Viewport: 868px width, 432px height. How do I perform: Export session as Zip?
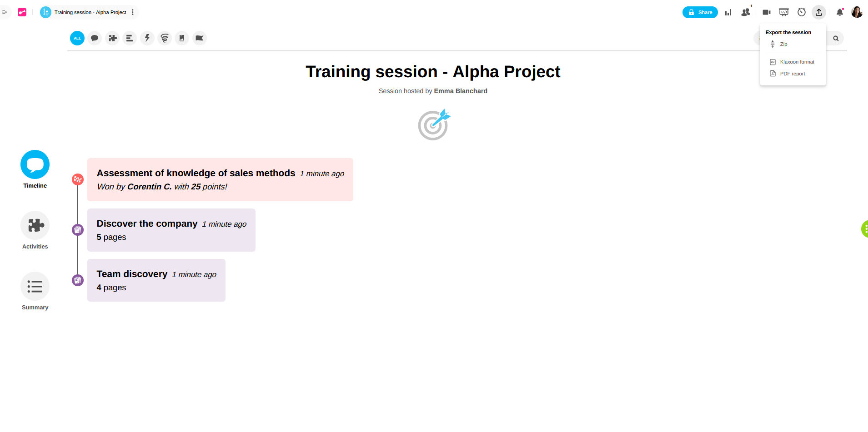coord(783,44)
